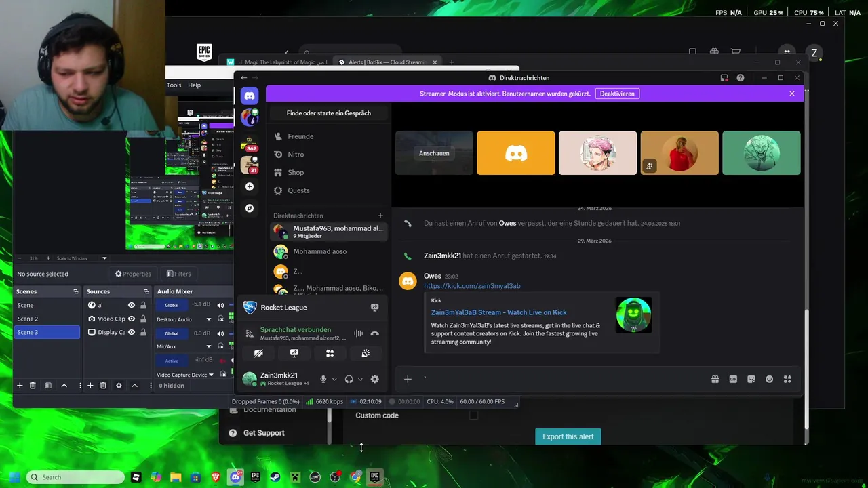Toggle lock on 'al' source

coord(143,305)
